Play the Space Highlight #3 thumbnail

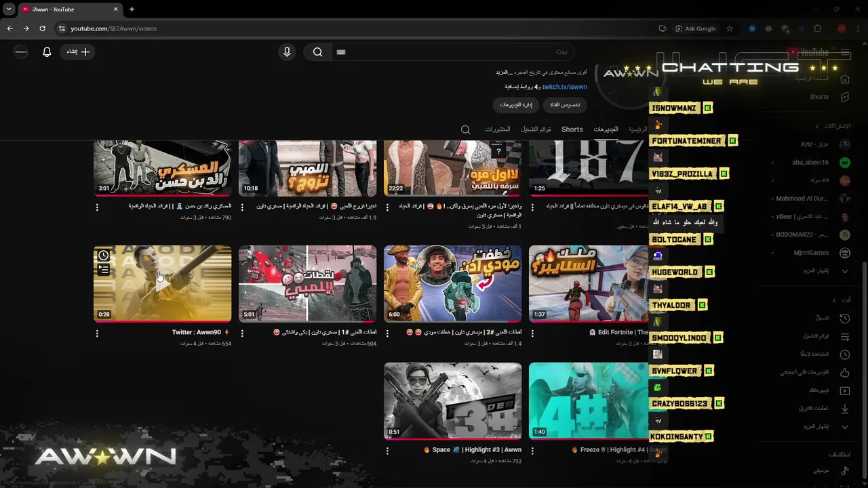click(452, 401)
